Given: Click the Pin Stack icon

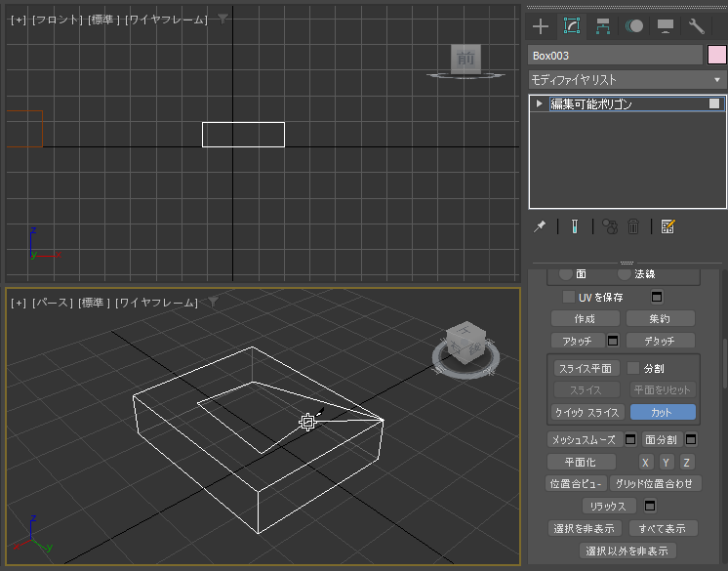Looking at the screenshot, I should pos(540,226).
